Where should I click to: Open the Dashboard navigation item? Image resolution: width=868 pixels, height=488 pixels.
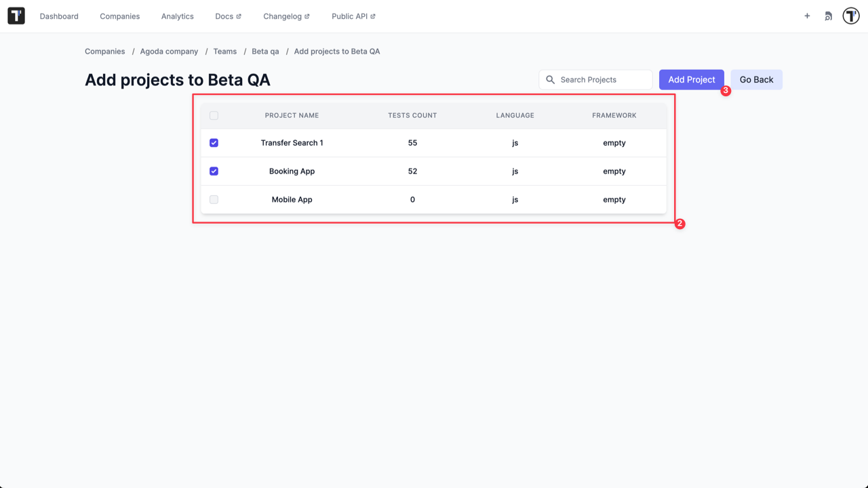tap(59, 16)
